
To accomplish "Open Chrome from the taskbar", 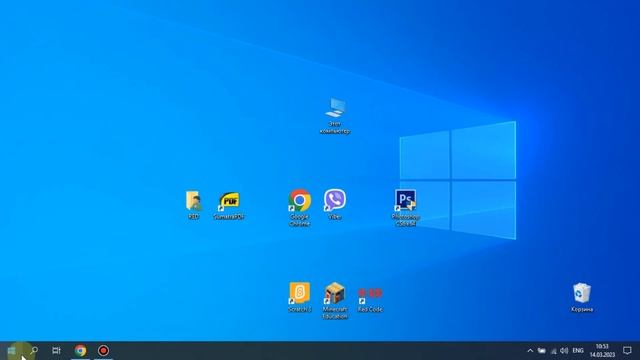I will click(x=80, y=351).
